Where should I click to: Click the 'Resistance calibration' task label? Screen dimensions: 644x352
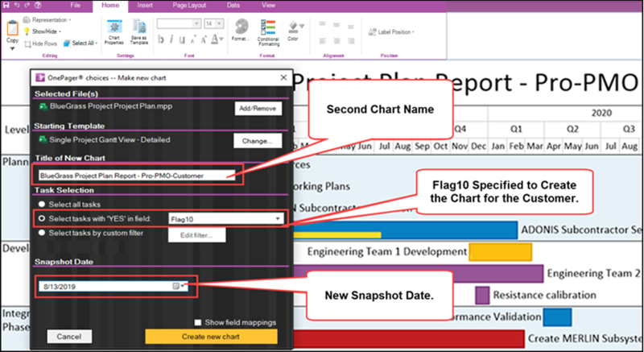(544, 295)
